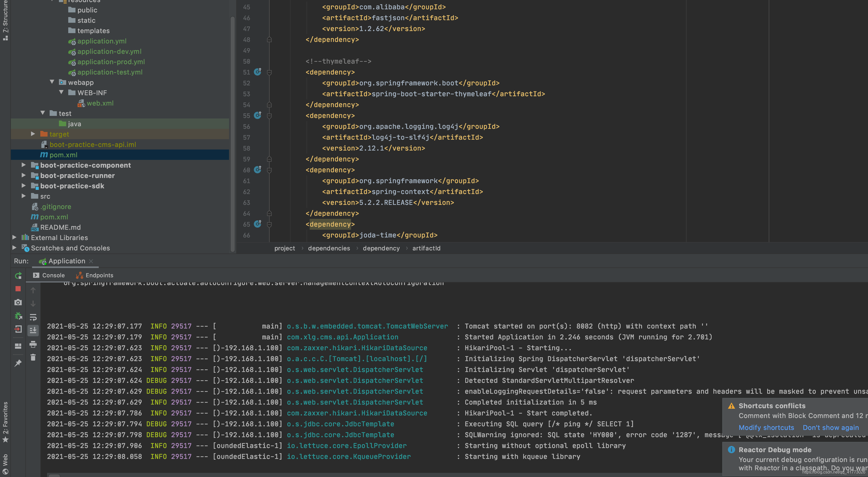This screenshot has height=477, width=868.
Task: Toggle scroll to end of console
Action: click(x=33, y=330)
